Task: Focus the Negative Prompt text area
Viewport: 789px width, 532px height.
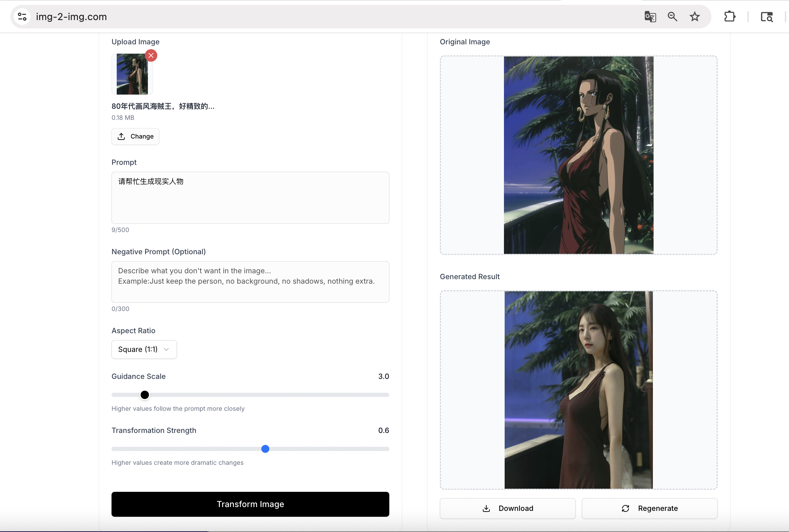Action: click(250, 282)
